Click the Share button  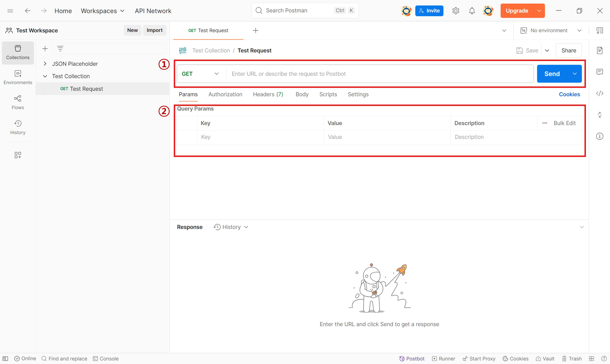point(569,51)
